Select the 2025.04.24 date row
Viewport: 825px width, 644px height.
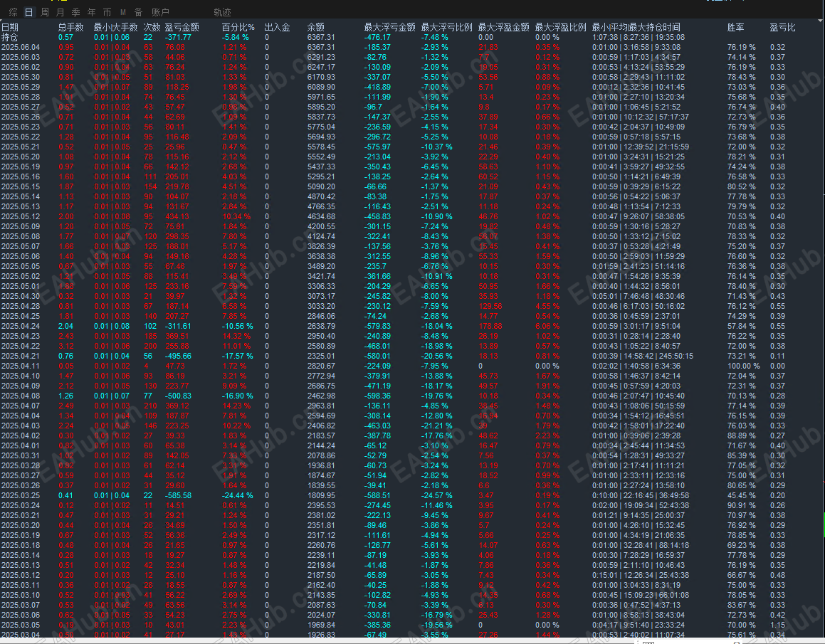click(x=21, y=326)
